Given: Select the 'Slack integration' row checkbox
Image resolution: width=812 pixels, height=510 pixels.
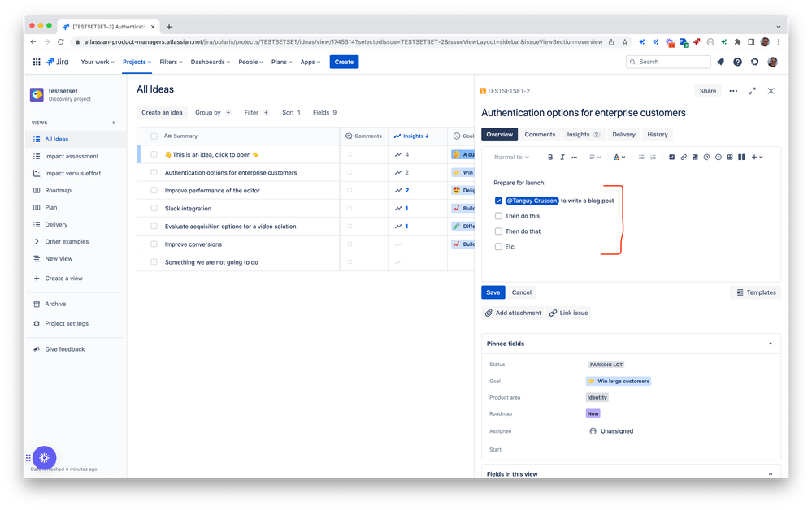Looking at the screenshot, I should pos(154,209).
